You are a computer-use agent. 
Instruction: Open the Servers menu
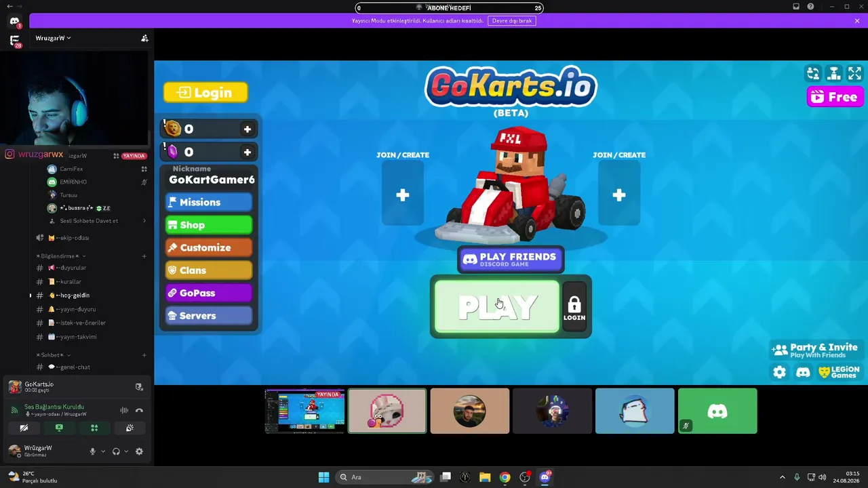[x=209, y=316]
